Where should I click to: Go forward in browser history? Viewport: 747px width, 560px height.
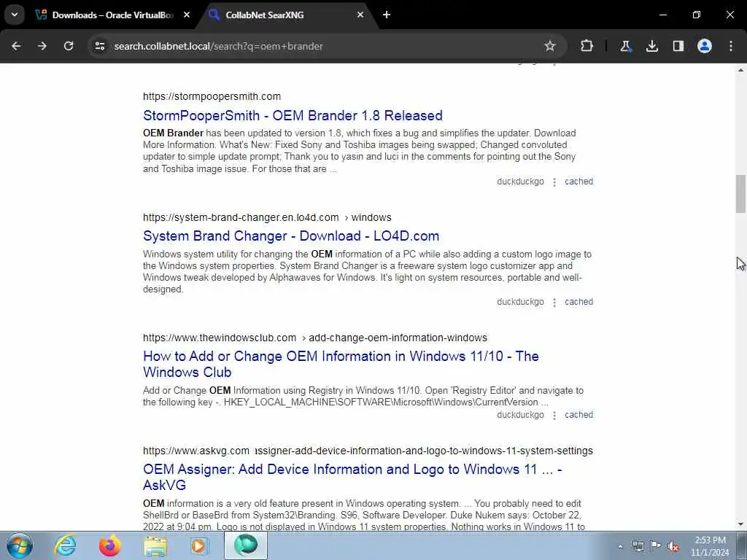42,46
